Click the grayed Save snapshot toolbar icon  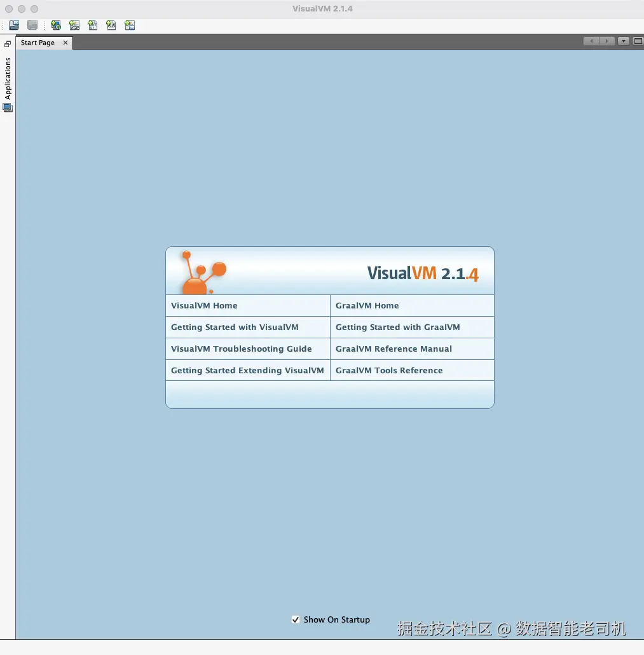(32, 25)
